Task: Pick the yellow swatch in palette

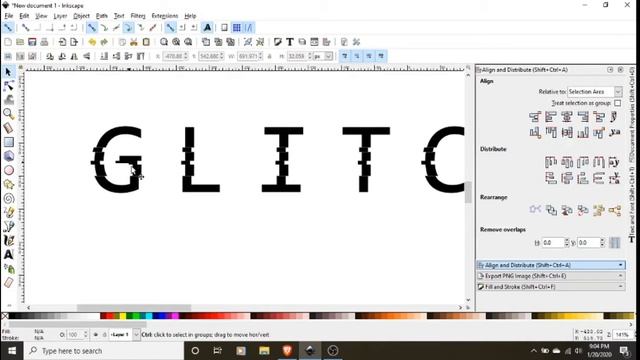Action: point(122,316)
